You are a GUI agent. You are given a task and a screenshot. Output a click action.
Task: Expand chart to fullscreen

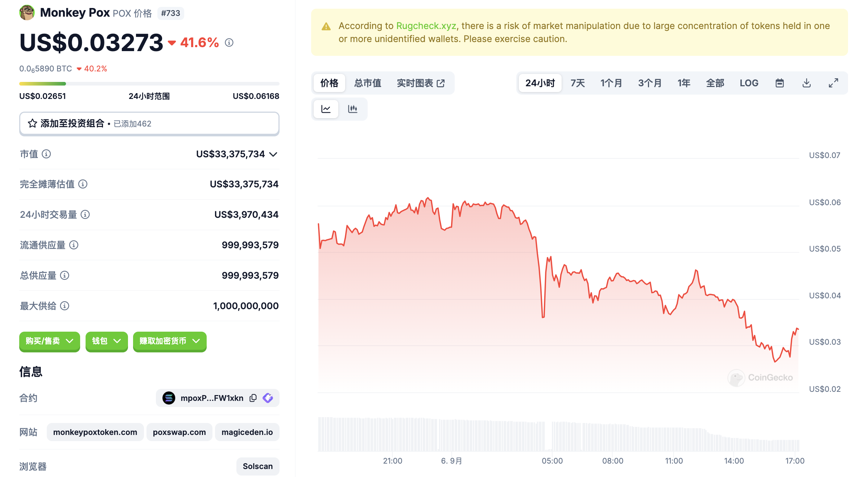[833, 83]
